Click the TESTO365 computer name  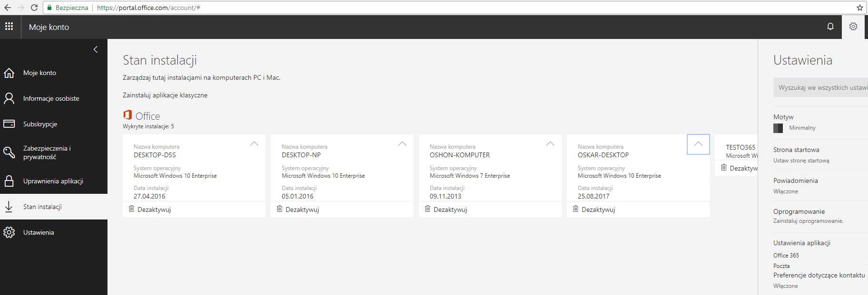tap(741, 147)
